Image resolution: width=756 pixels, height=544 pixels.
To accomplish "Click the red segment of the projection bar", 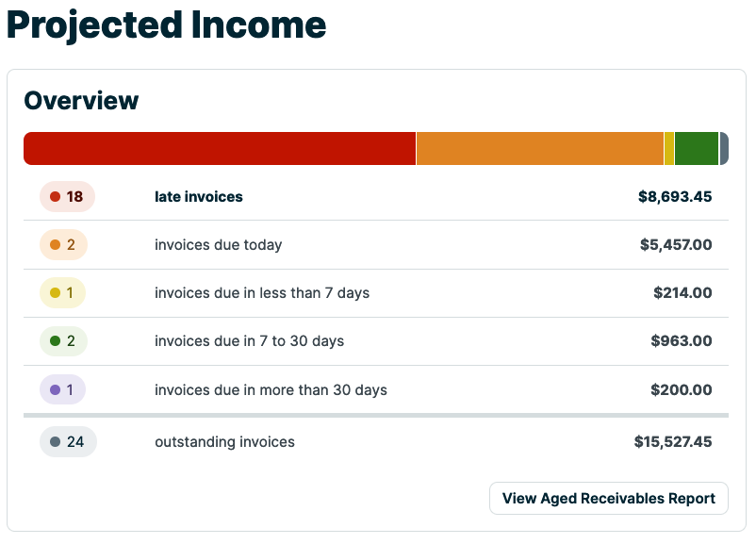I will click(x=217, y=148).
